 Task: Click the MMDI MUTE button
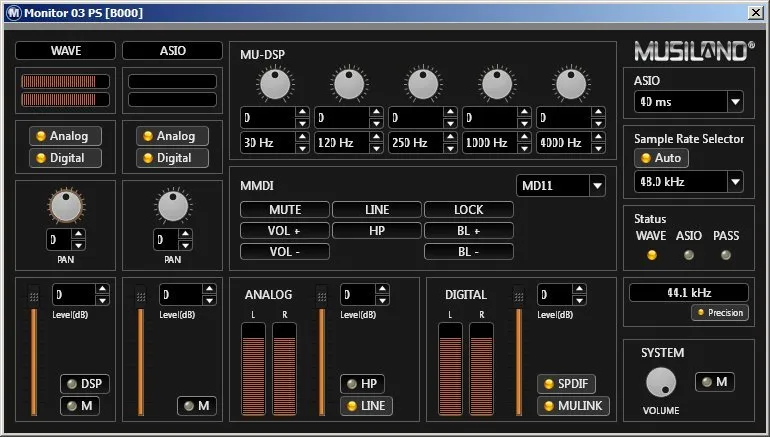(x=285, y=210)
